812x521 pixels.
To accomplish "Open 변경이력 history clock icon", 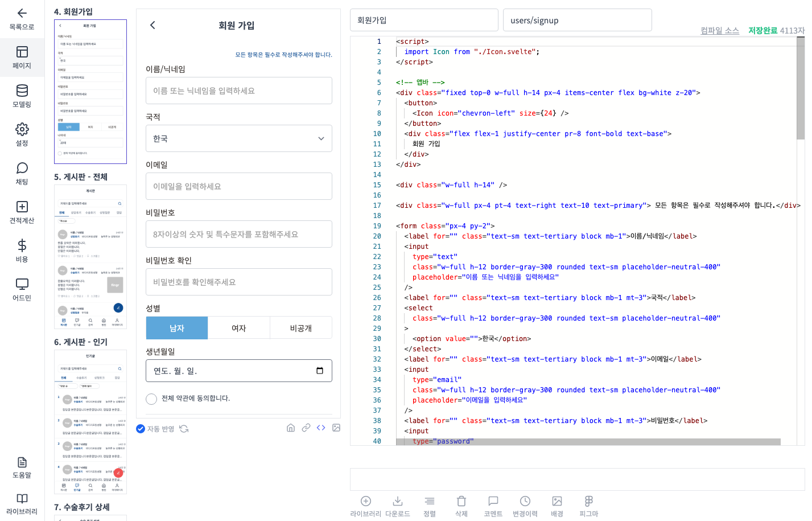I will click(525, 501).
